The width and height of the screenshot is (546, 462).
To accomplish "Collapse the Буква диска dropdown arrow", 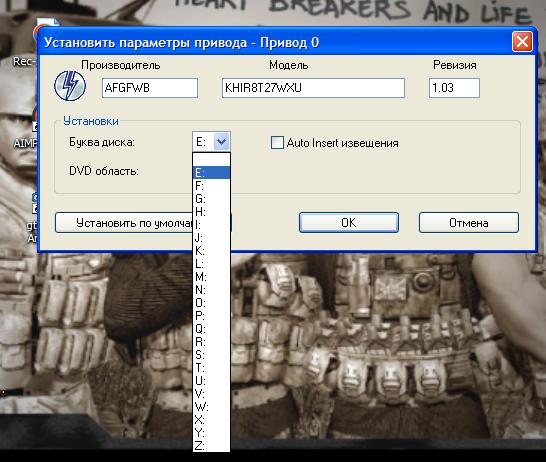I will coord(221,141).
